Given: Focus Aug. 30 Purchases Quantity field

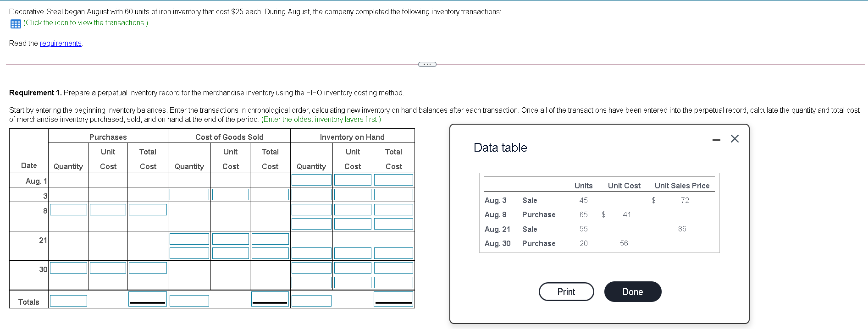Looking at the screenshot, I should click(68, 268).
